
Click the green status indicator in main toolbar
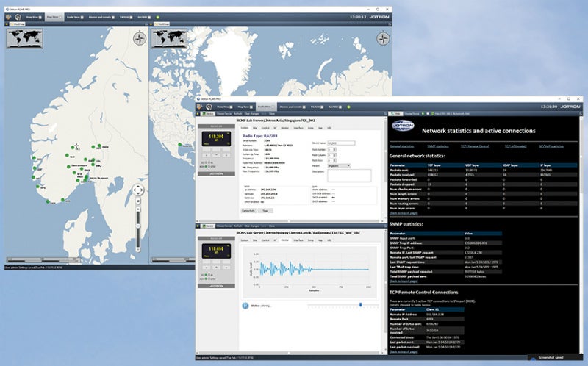pyautogui.click(x=157, y=15)
